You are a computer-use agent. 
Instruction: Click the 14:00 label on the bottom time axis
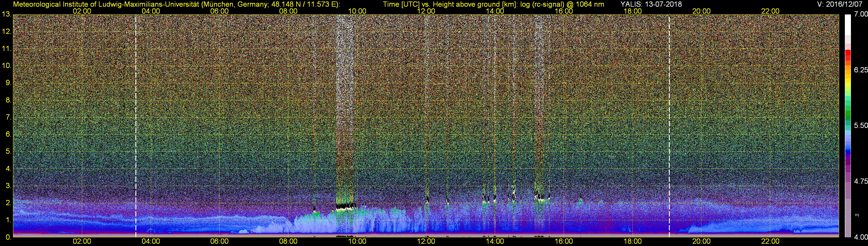(495, 242)
